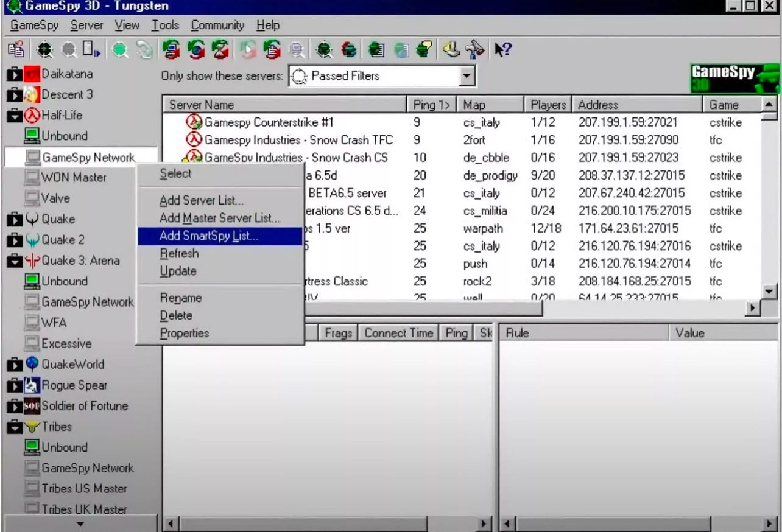The width and height of the screenshot is (782, 532).
Task: Open the Server menu
Action: (x=86, y=26)
